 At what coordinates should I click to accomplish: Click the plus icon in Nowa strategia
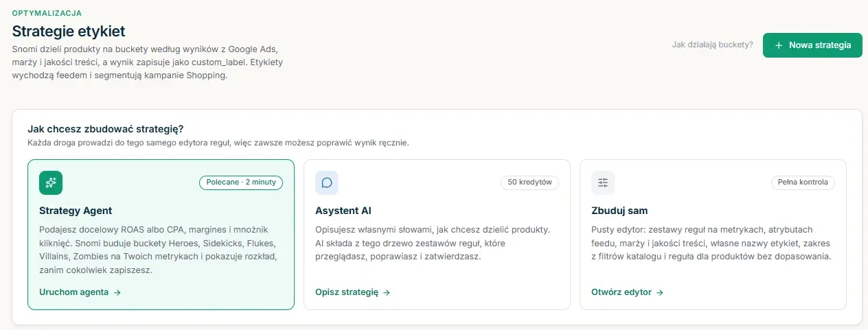coord(779,45)
